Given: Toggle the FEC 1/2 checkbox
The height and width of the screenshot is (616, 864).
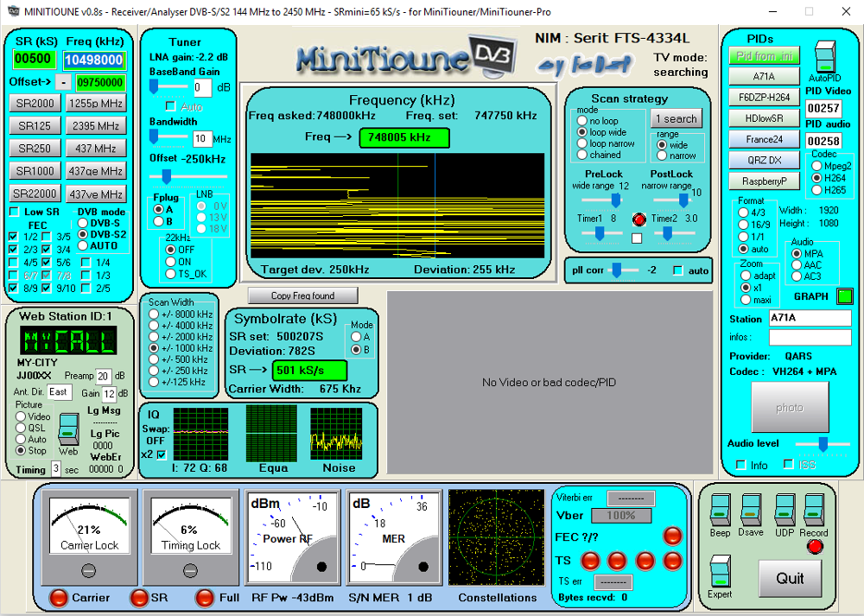Looking at the screenshot, I should (x=14, y=237).
